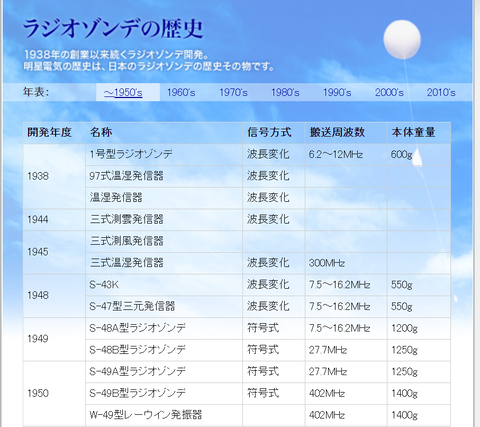
Task: Select the S-48A型ラジオゾンデ cell
Action: point(164,328)
